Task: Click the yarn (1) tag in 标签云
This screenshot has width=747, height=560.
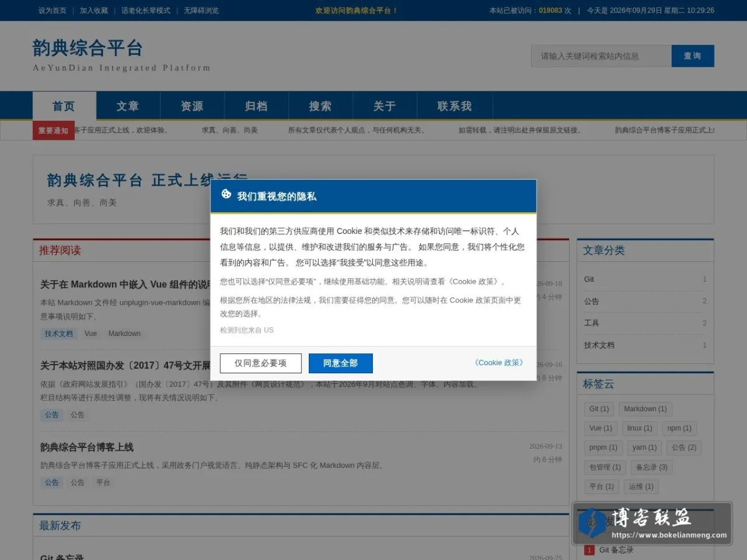Action: 644,447
